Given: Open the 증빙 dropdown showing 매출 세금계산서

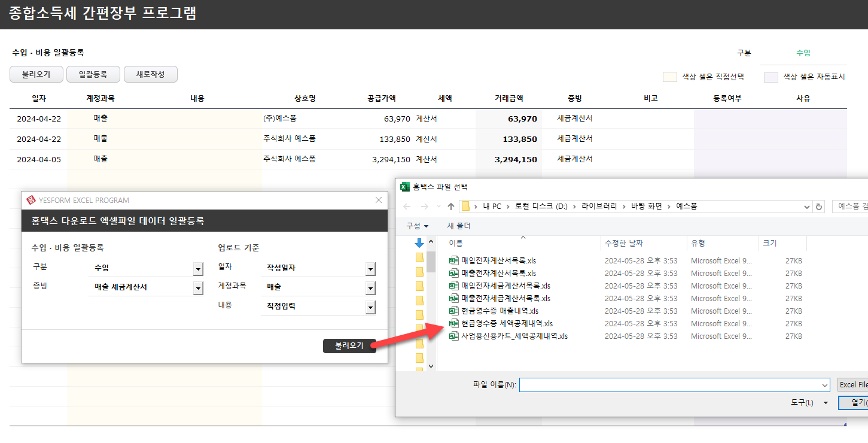Looking at the screenshot, I should (198, 288).
